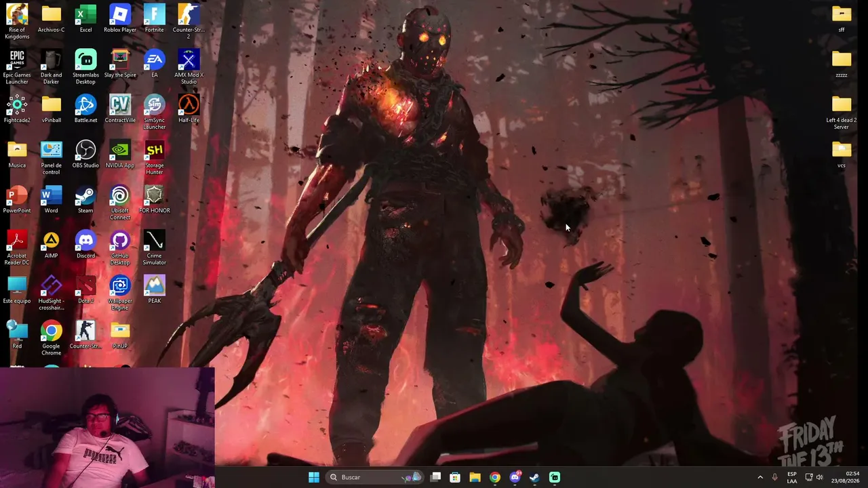
Task: Select the PEAK game desktop icon
Action: coord(154,289)
